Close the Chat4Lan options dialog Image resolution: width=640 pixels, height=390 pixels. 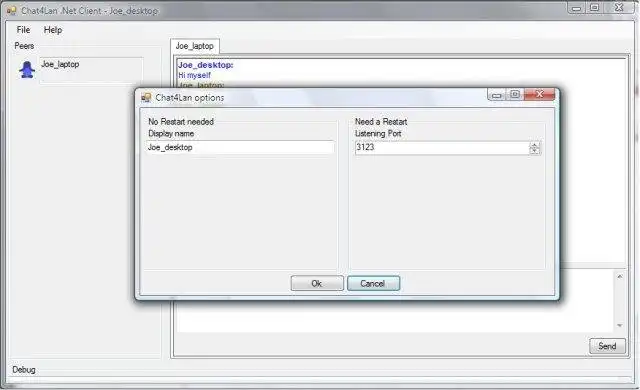pos(540,95)
